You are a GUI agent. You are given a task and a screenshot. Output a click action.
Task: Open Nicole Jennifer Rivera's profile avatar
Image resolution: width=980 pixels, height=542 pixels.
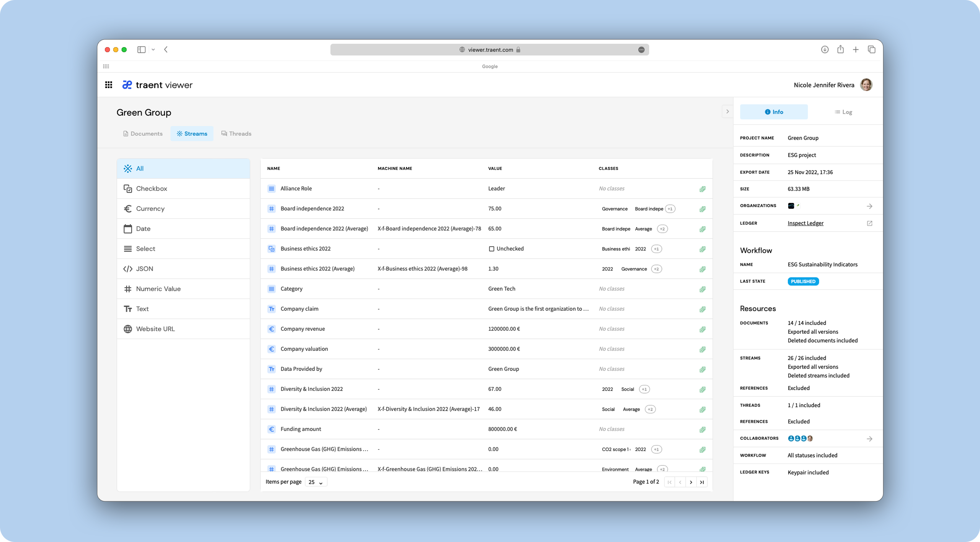click(866, 85)
